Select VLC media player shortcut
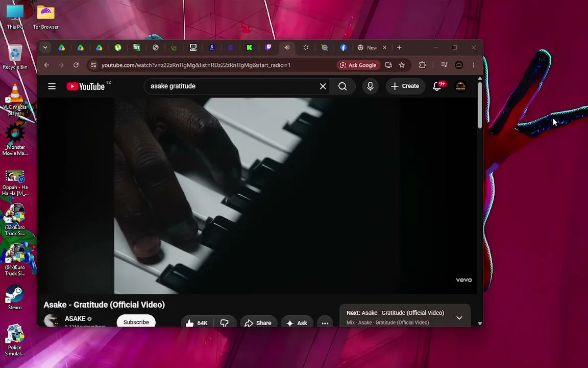This screenshot has height=368, width=588. pyautogui.click(x=15, y=100)
